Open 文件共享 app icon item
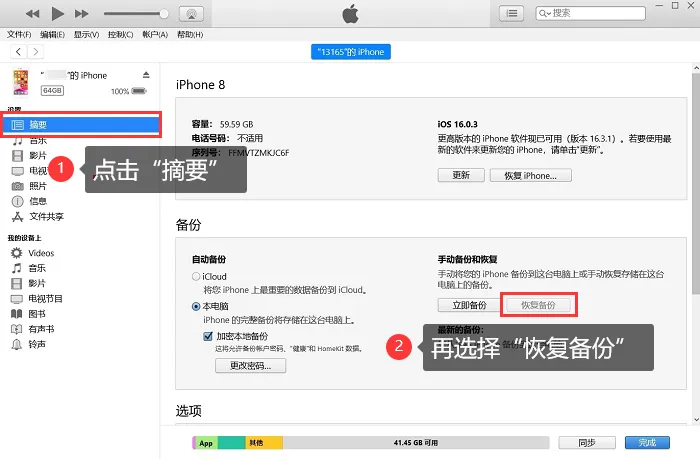Screen dimensions: 700x459 tap(38, 217)
